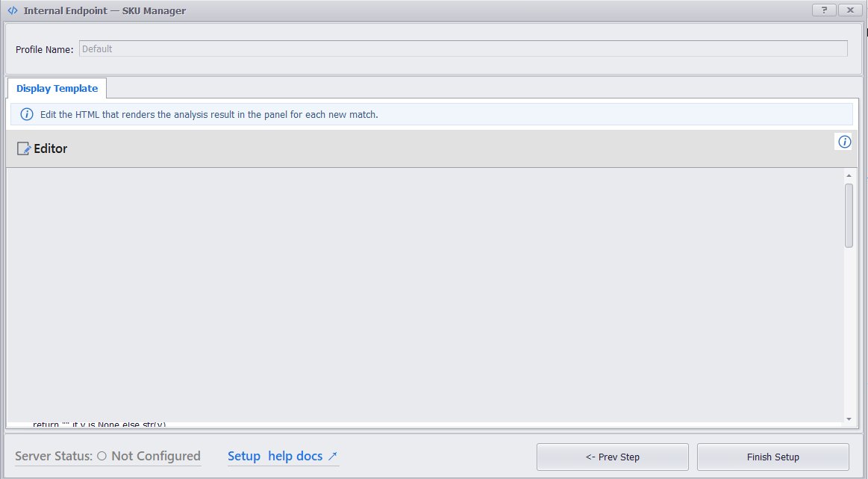Open help via question mark title button
This screenshot has width=868, height=479.
[824, 10]
